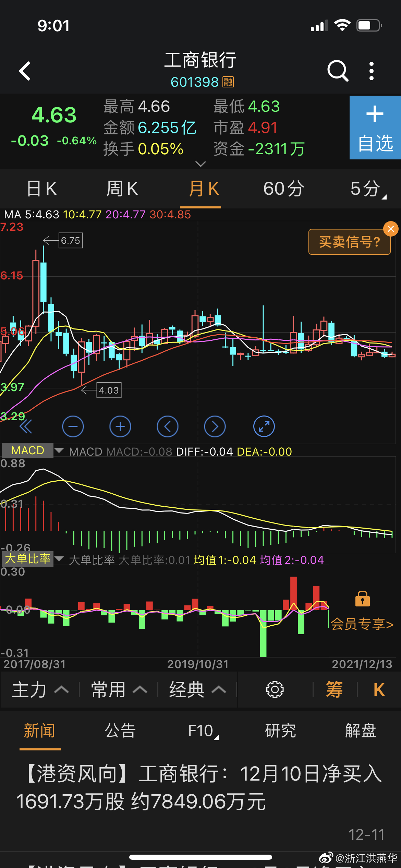The width and height of the screenshot is (401, 868).
Task: Select the 月K chart tab
Action: click(x=204, y=189)
